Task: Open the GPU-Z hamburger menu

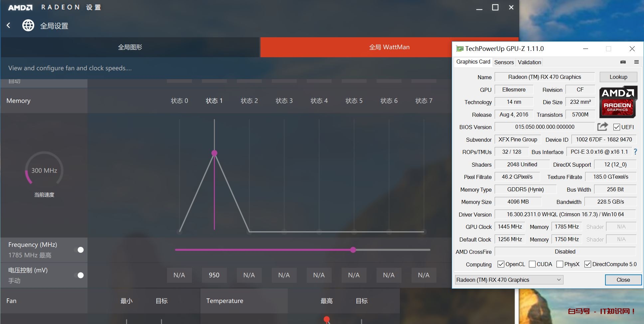Action: pos(636,62)
